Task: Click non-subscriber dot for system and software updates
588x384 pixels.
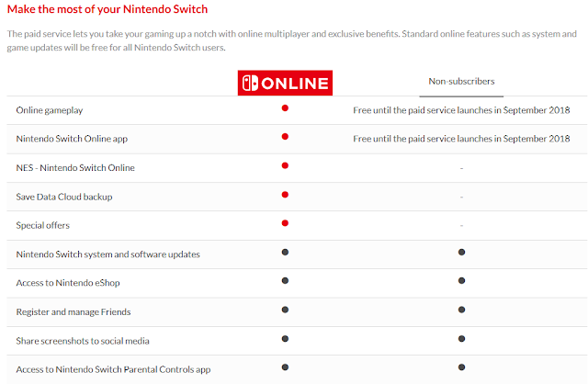Action: [x=461, y=252]
